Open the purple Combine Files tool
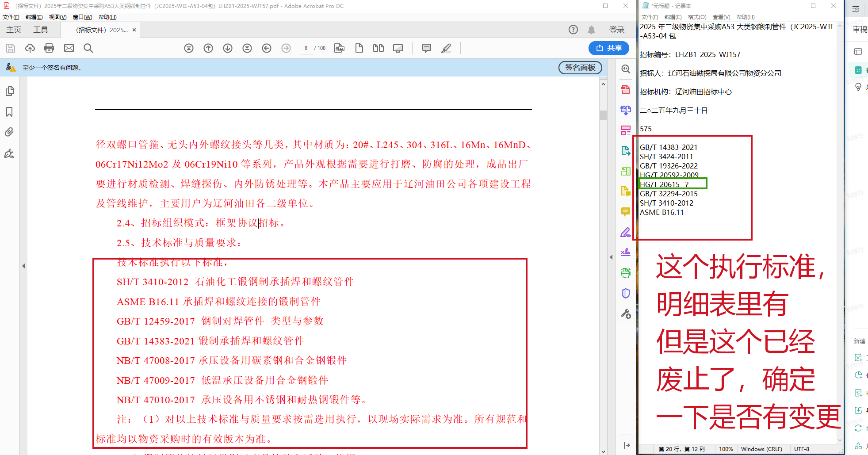Viewport: 868px width, 455px height. click(626, 110)
